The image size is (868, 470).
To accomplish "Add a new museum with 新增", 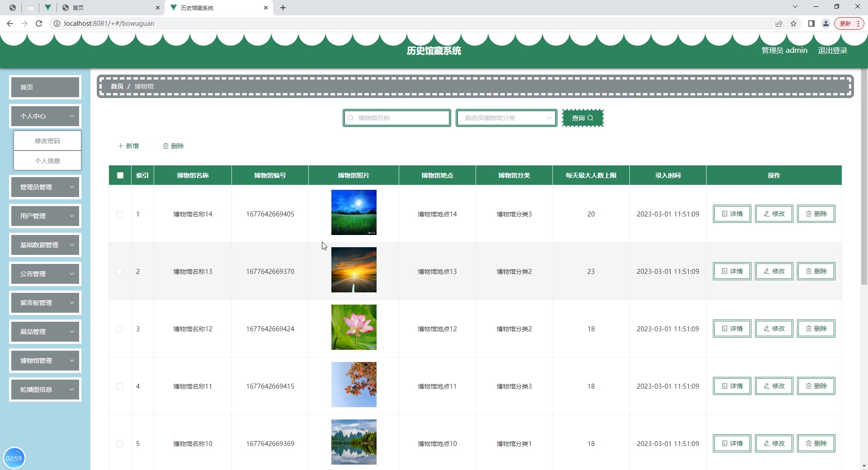I will click(x=128, y=146).
